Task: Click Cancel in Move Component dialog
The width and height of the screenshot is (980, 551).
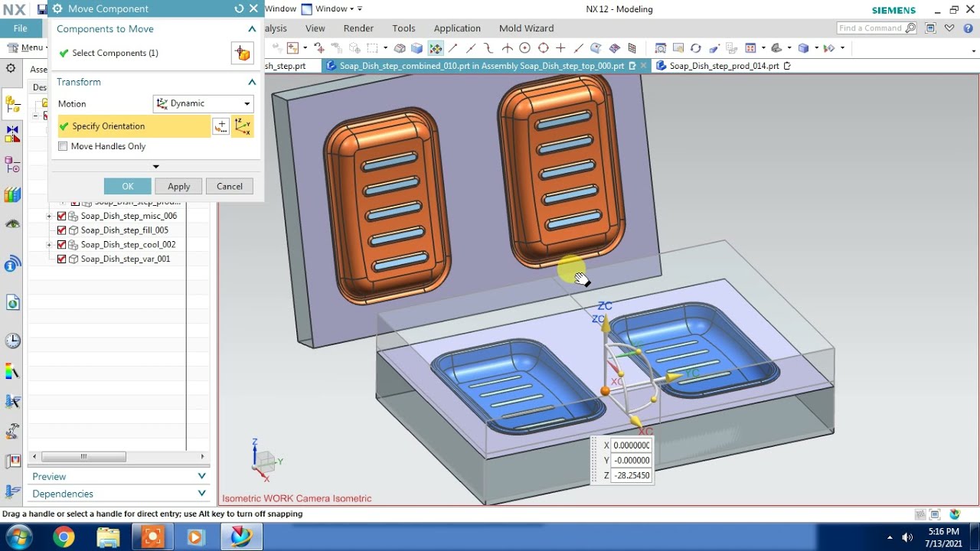Action: [229, 186]
